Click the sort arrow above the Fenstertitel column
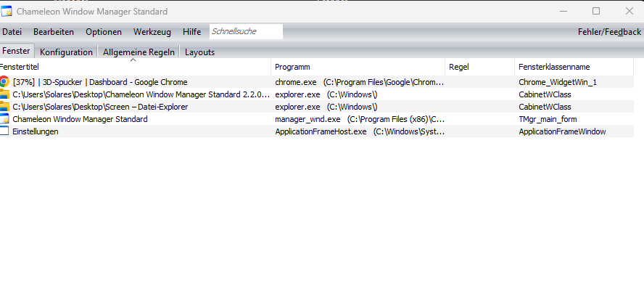Image resolution: width=644 pixels, height=297 pixels. click(133, 60)
